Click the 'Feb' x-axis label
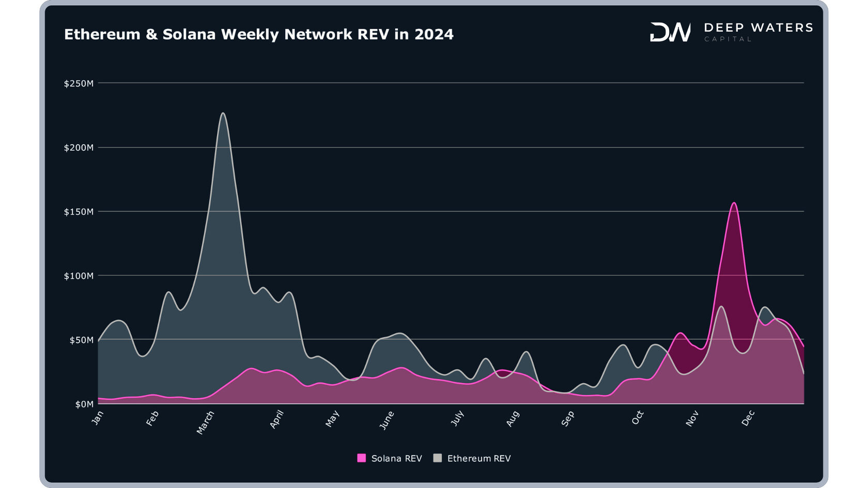This screenshot has width=868, height=488. (152, 418)
